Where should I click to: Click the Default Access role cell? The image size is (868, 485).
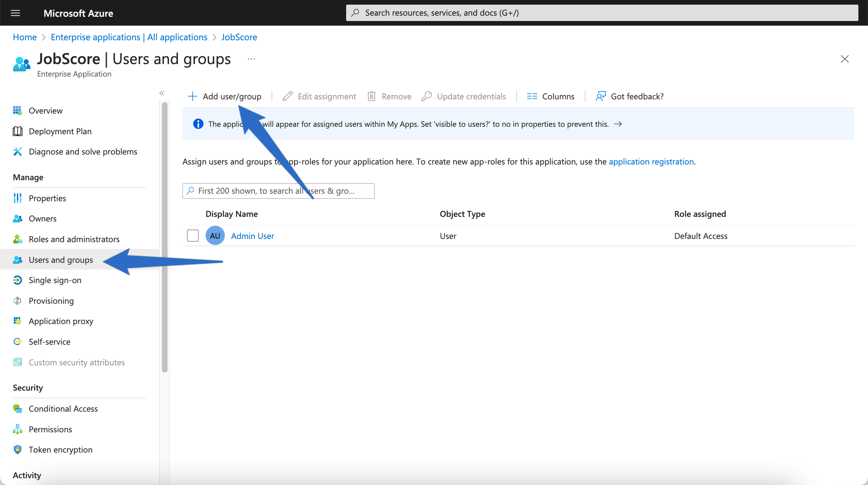pyautogui.click(x=701, y=236)
